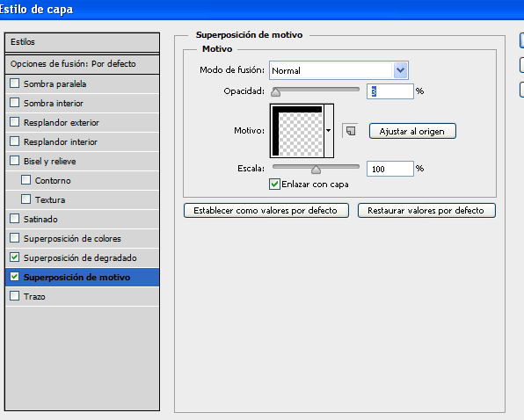
Task: Check the Bisel y relieve option
Action: click(14, 161)
